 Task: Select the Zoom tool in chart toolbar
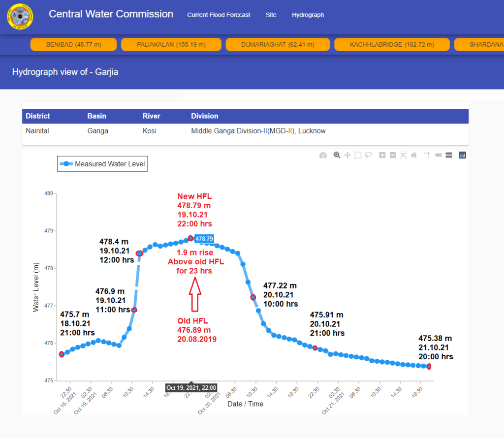coord(337,155)
